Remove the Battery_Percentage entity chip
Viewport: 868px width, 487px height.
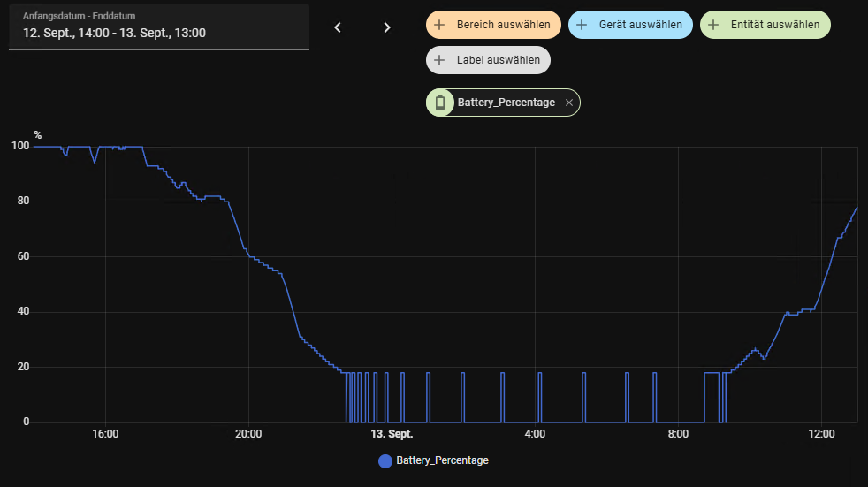point(569,103)
